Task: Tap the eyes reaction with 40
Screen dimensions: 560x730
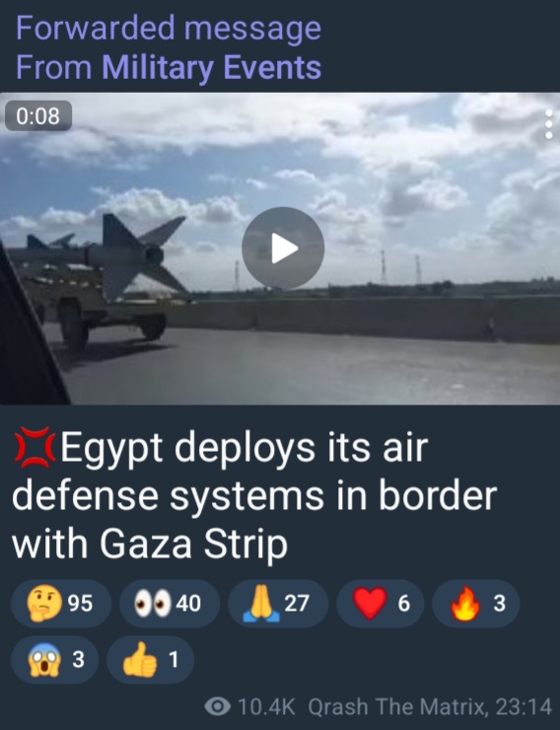Action: coord(170,604)
